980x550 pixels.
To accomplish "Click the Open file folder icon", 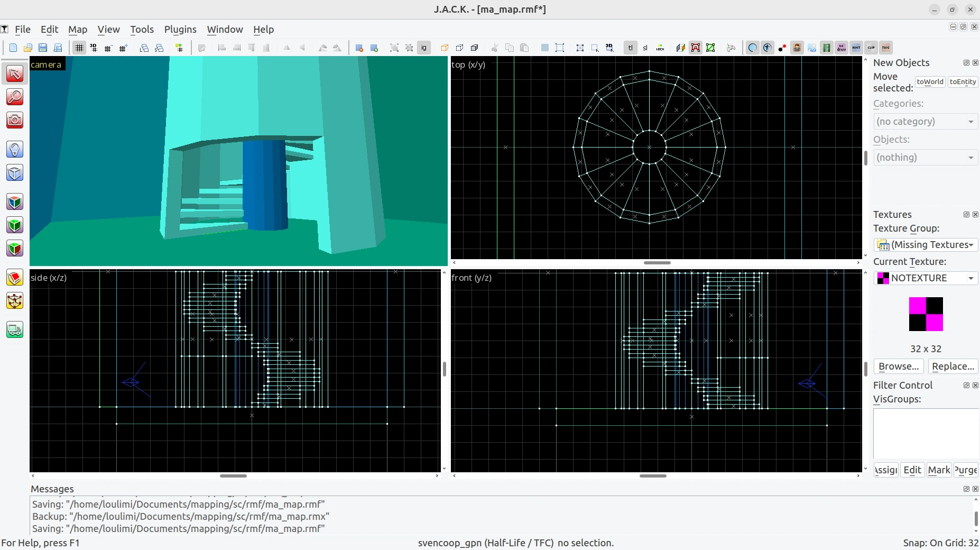I will pos(28,48).
